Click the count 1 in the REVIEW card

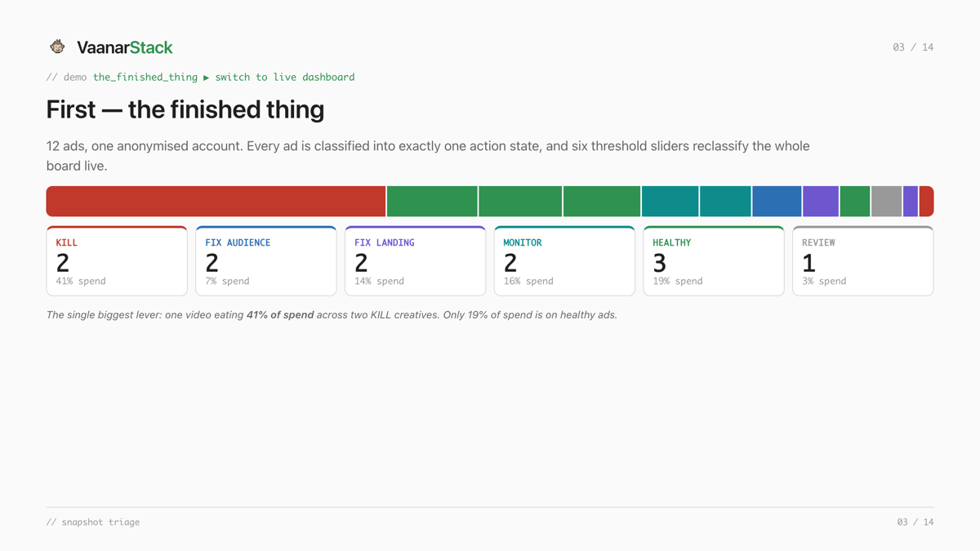[808, 263]
